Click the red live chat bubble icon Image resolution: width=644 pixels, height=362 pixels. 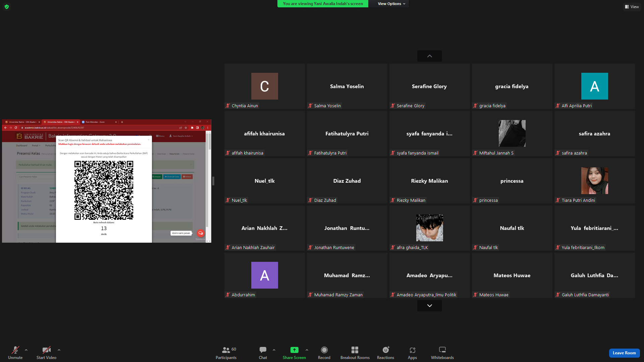(x=201, y=233)
